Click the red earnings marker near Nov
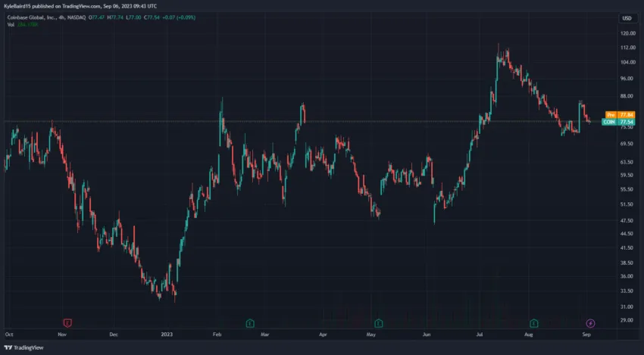 click(x=67, y=323)
